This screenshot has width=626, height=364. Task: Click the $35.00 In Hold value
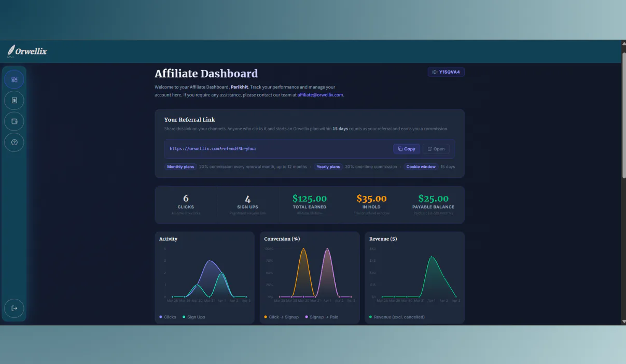click(371, 199)
